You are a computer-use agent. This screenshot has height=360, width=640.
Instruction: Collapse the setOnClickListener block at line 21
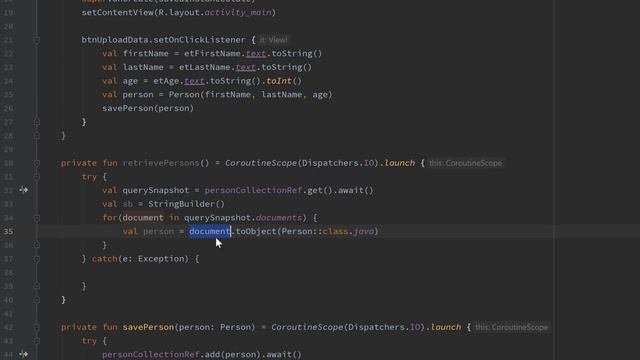36,40
